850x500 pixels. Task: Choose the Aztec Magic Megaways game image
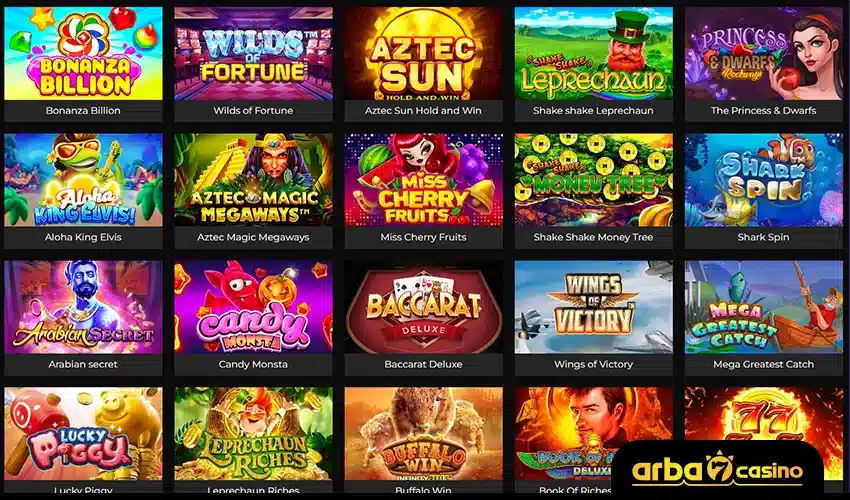(x=253, y=180)
